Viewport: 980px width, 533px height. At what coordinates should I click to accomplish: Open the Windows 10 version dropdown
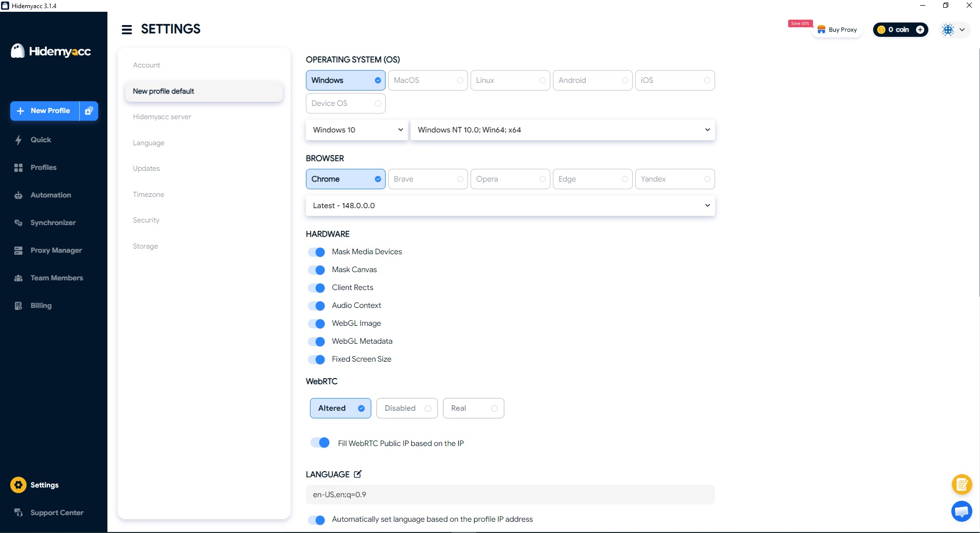click(x=357, y=130)
